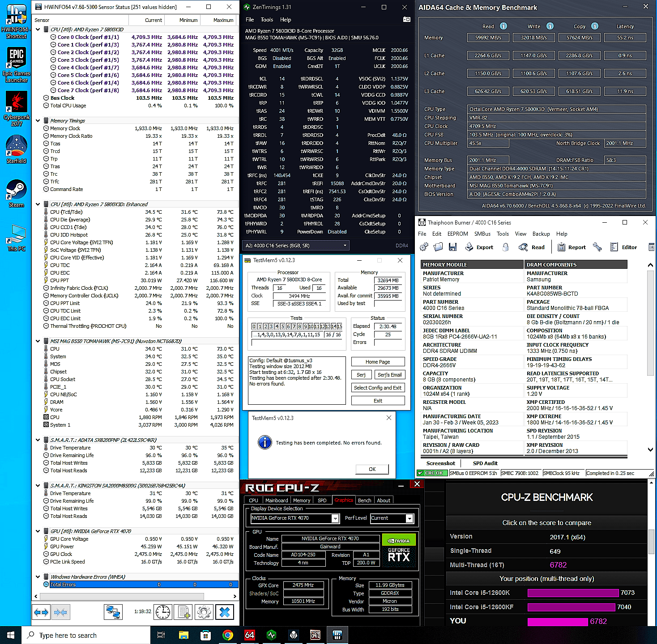Open File Explorer from the taskbar

183,635
